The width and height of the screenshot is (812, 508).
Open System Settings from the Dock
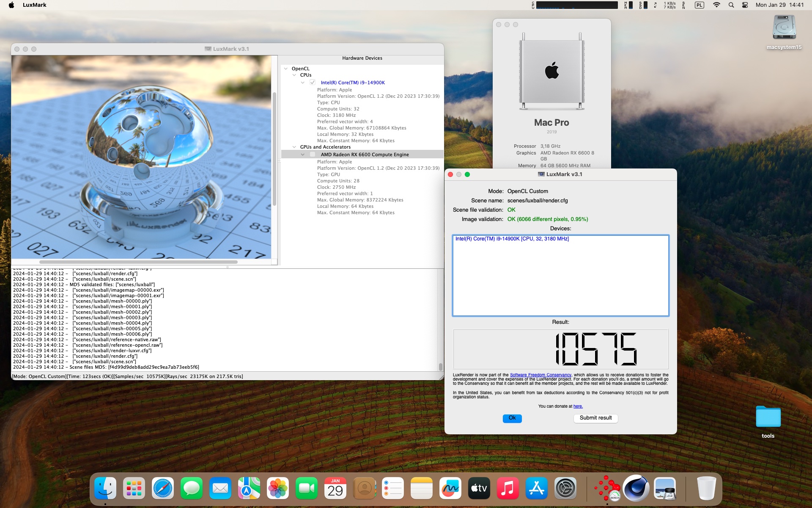pos(565,489)
